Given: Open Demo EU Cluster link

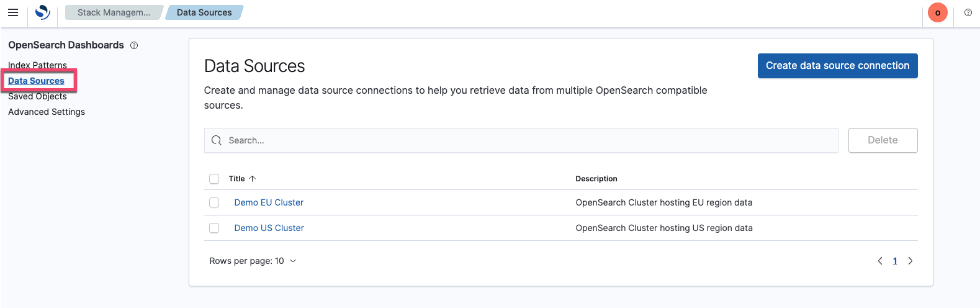Looking at the screenshot, I should (x=269, y=202).
